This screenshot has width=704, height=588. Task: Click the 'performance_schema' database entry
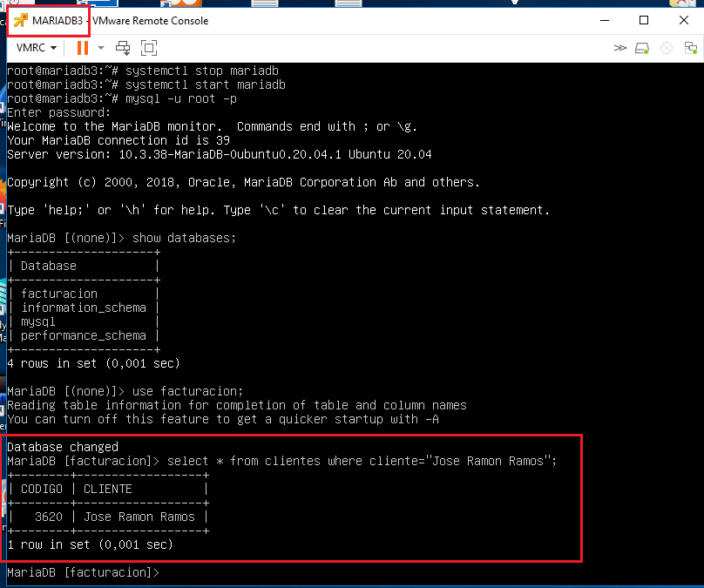tap(84, 335)
